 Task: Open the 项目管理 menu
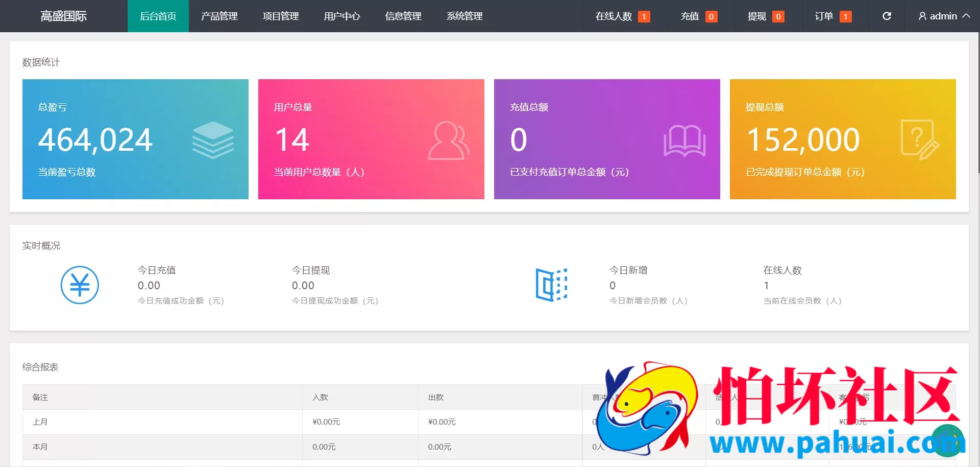pyautogui.click(x=281, y=16)
